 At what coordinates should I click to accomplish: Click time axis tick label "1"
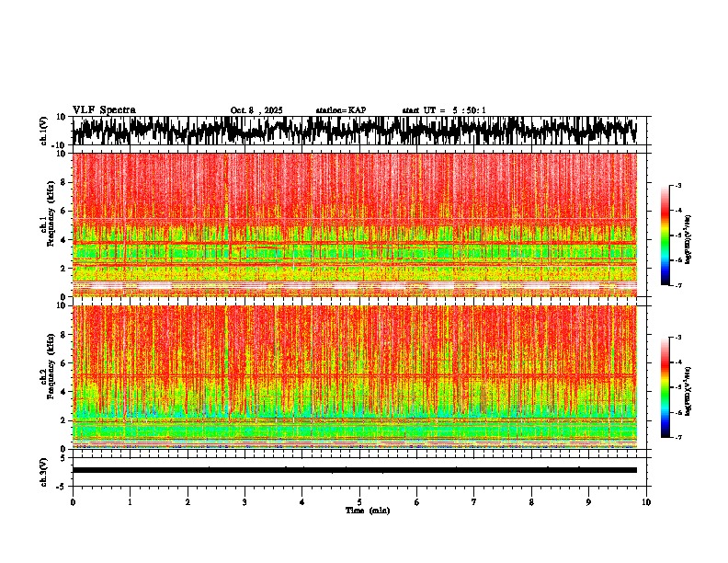130,502
